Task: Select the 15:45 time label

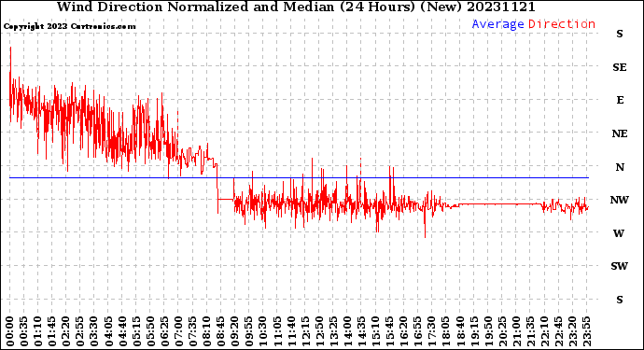Action: point(390,332)
